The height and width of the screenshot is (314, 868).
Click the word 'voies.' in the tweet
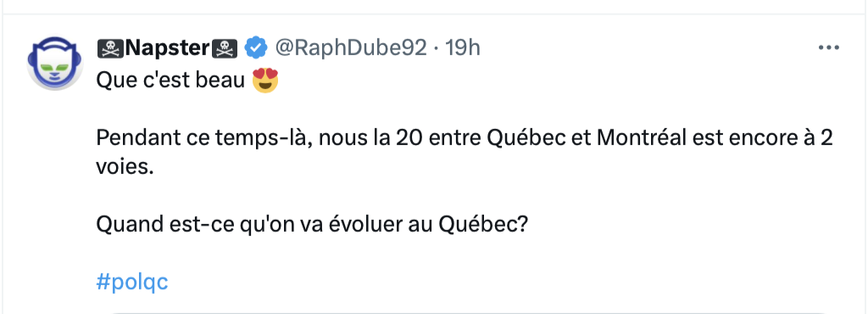pyautogui.click(x=125, y=167)
